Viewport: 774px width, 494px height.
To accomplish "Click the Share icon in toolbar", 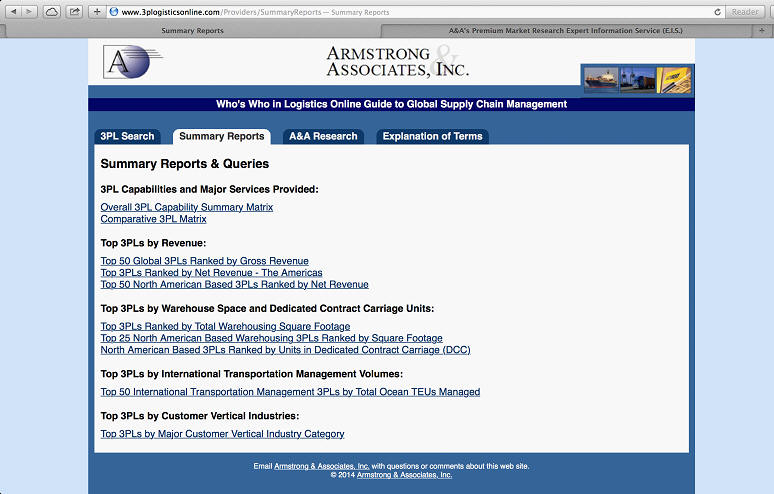I will [74, 11].
